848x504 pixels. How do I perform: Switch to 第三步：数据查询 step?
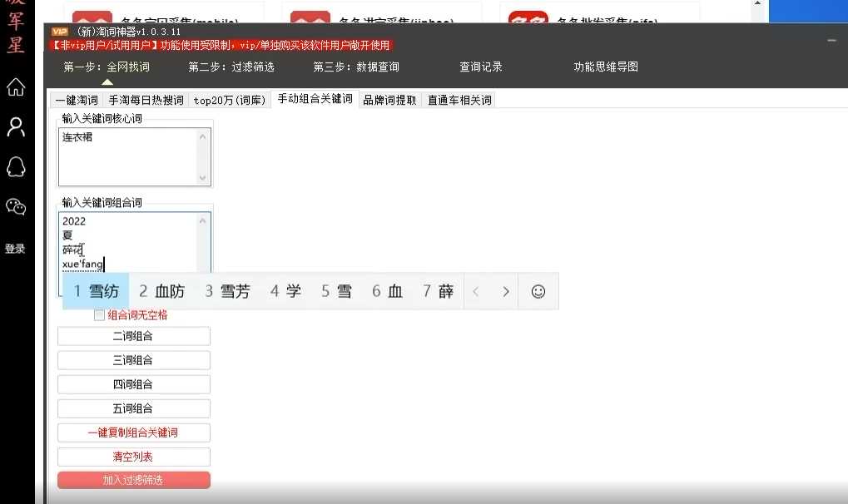tap(356, 67)
